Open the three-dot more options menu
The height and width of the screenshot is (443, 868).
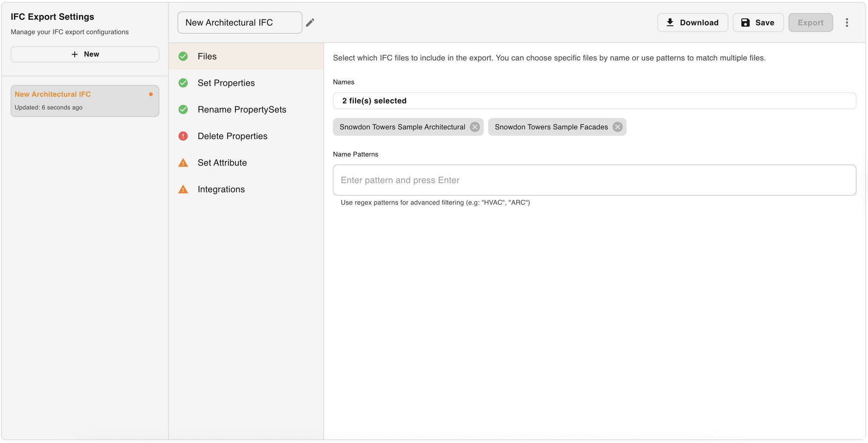pos(847,23)
